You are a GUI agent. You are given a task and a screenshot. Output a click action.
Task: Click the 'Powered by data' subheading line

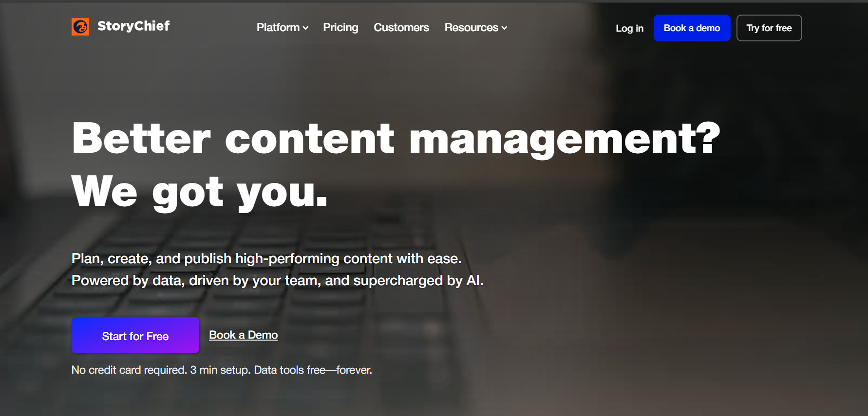tap(278, 280)
